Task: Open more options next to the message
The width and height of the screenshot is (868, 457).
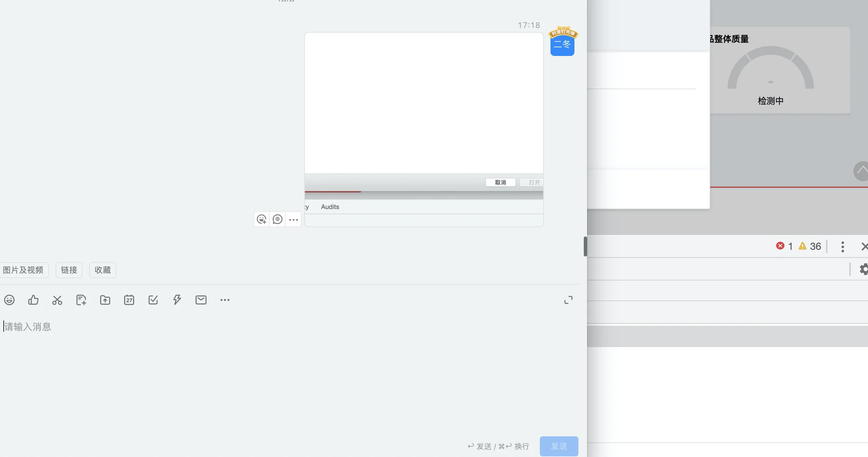Action: 293,220
